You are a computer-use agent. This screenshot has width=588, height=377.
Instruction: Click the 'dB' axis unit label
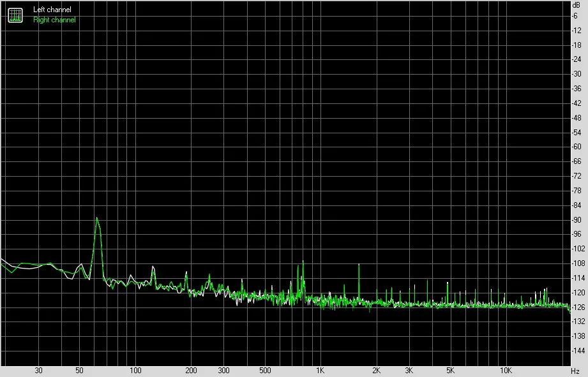pos(577,5)
